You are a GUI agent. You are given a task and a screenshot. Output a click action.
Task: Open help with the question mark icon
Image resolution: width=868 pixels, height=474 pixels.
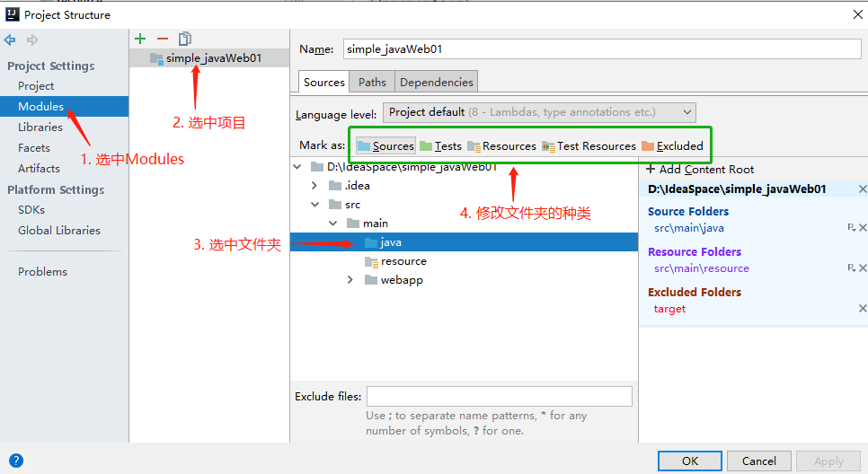[x=16, y=461]
